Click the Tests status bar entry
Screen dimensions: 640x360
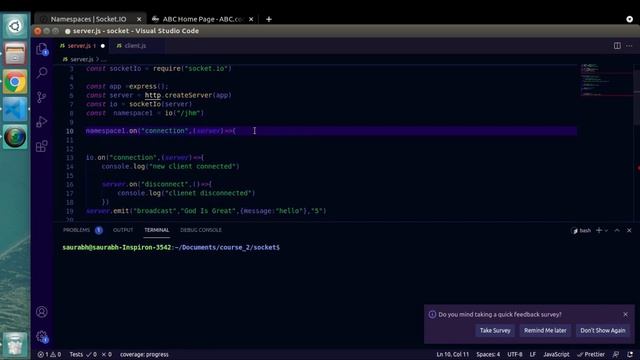coord(90,354)
